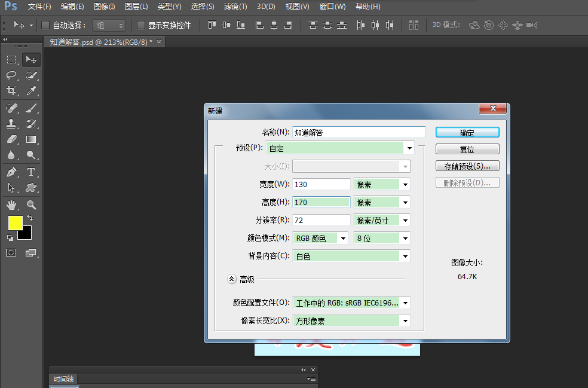Screen dimensions: 588x388
Task: Select the Pen tool
Action: pyautogui.click(x=11, y=172)
